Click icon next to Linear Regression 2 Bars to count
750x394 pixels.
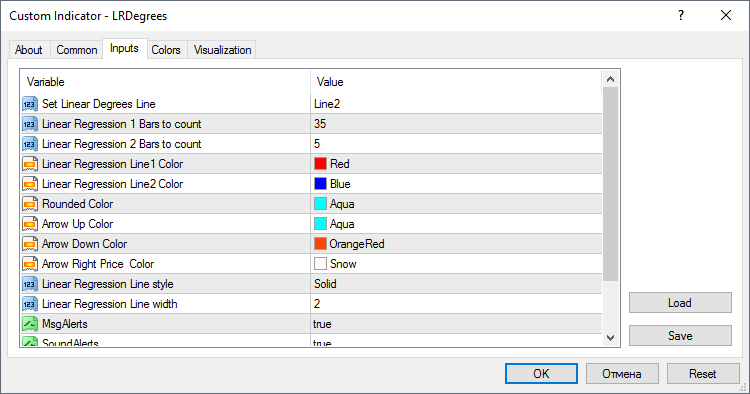[30, 144]
